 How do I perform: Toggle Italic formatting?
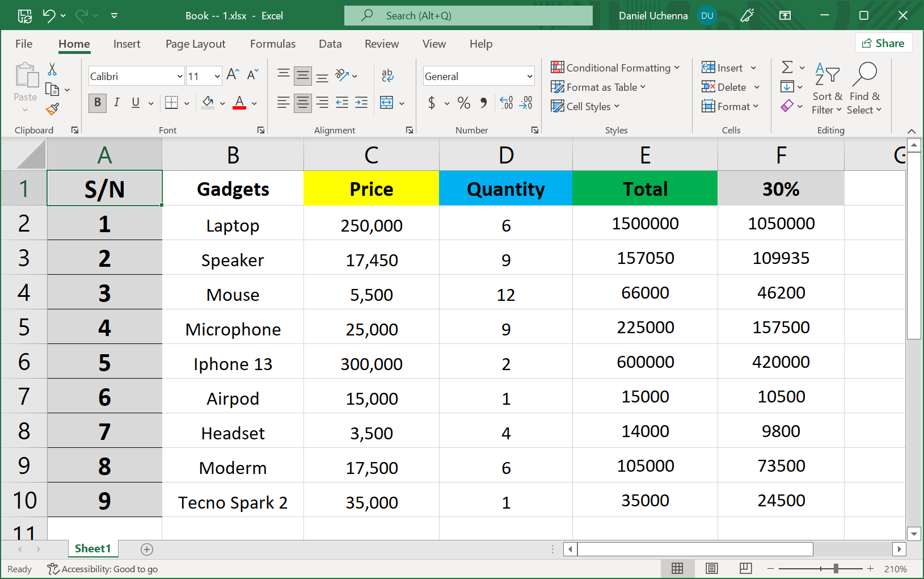(116, 103)
